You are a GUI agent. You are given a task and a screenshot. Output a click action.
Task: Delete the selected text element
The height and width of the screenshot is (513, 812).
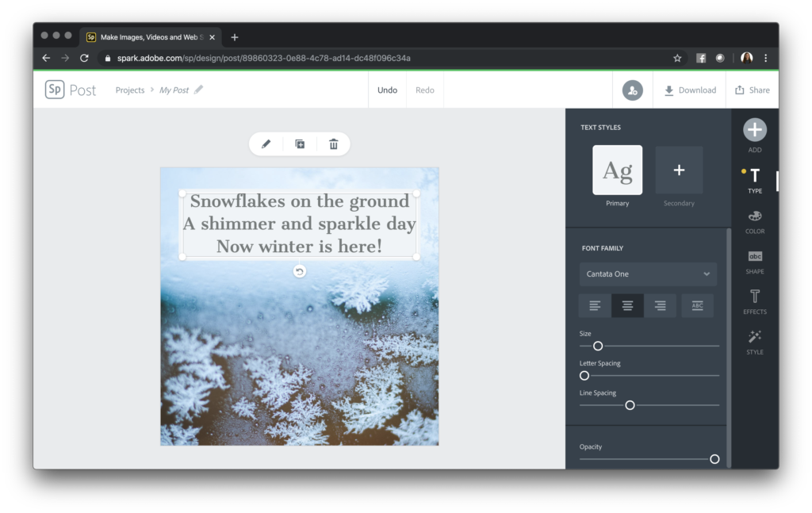(333, 144)
